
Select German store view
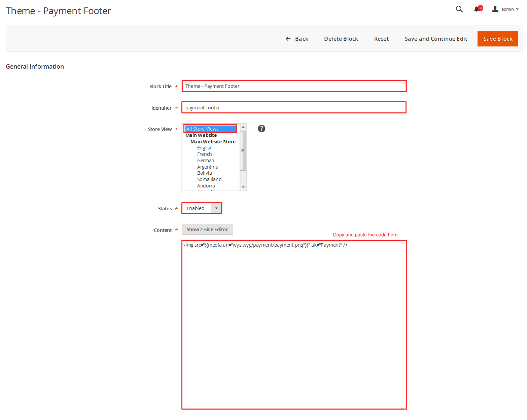(205, 161)
